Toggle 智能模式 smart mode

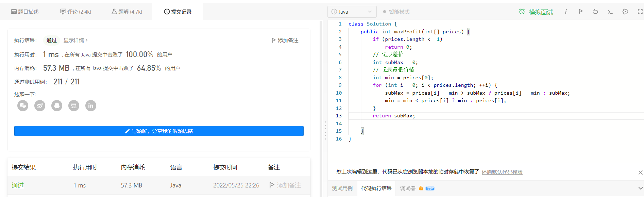click(x=396, y=12)
